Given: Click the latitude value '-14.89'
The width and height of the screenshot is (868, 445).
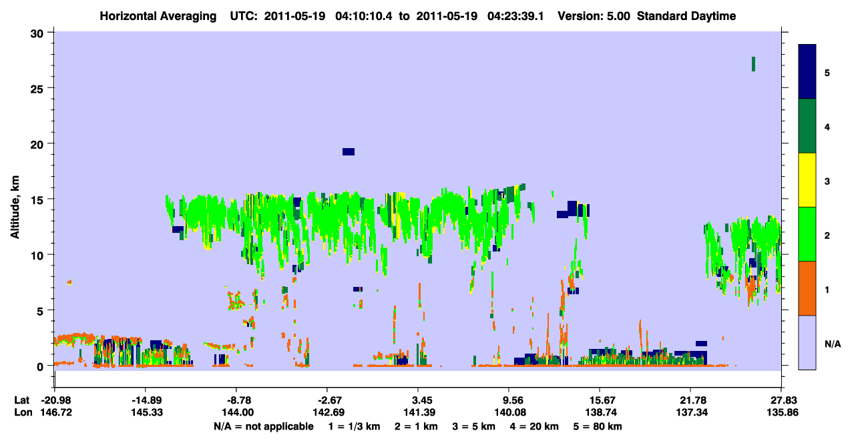Looking at the screenshot, I should [x=145, y=400].
